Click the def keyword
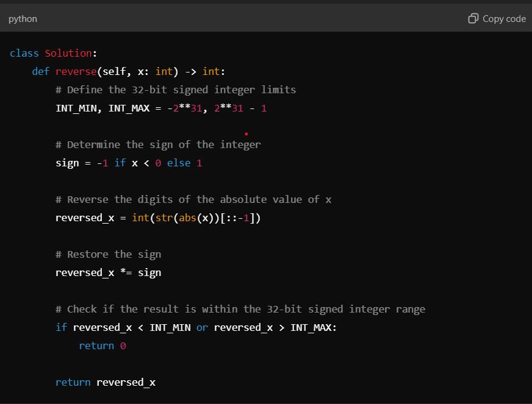The image size is (532, 404). point(40,71)
